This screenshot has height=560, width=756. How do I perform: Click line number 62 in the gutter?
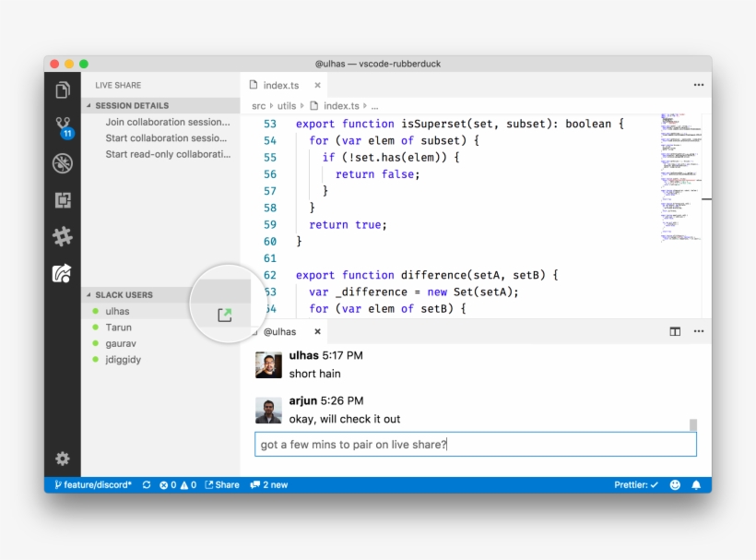pyautogui.click(x=270, y=276)
